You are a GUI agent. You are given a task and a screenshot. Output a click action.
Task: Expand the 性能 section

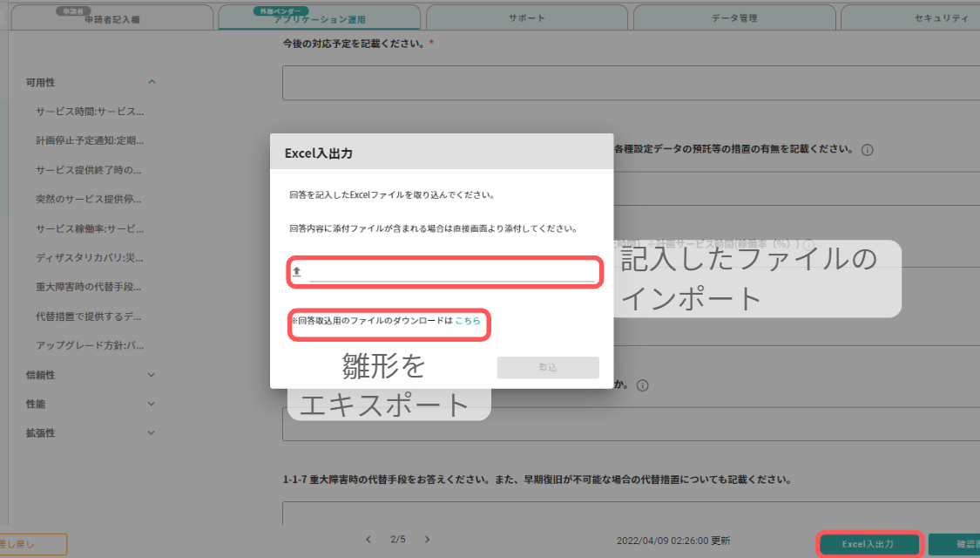(x=151, y=403)
